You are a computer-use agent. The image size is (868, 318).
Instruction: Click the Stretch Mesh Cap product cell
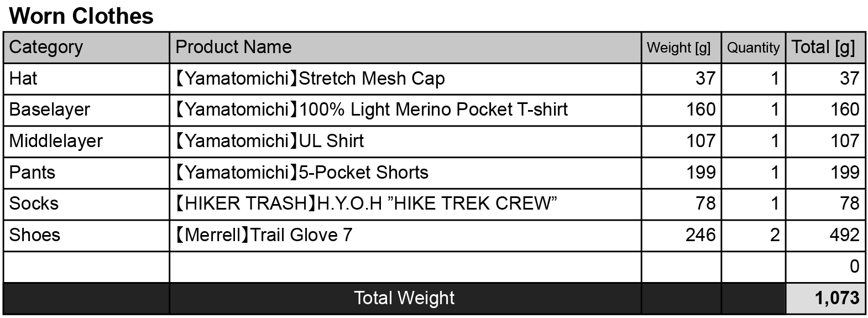[x=310, y=79]
